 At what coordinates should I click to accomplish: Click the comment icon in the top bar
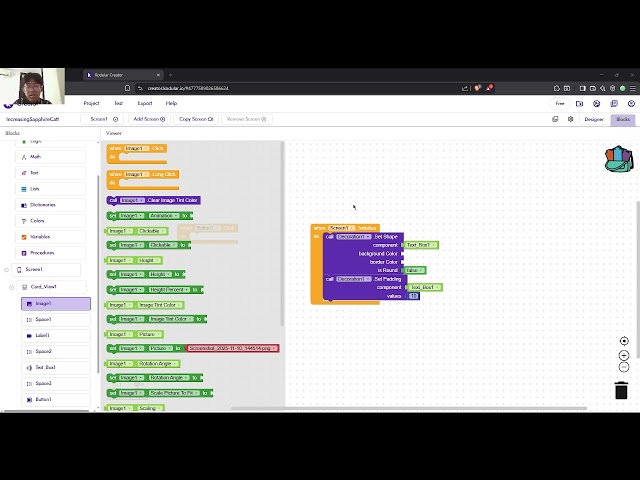tap(614, 104)
